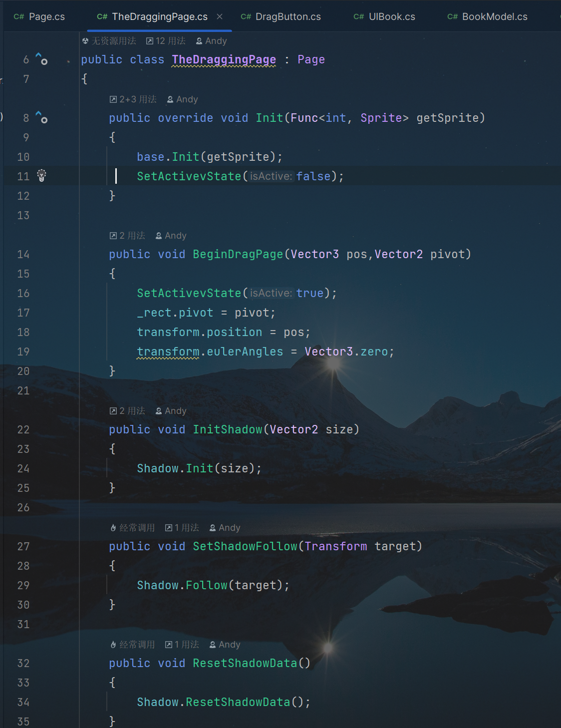The width and height of the screenshot is (561, 728).
Task: Open the DragButton.cs tab
Action: 281,16
